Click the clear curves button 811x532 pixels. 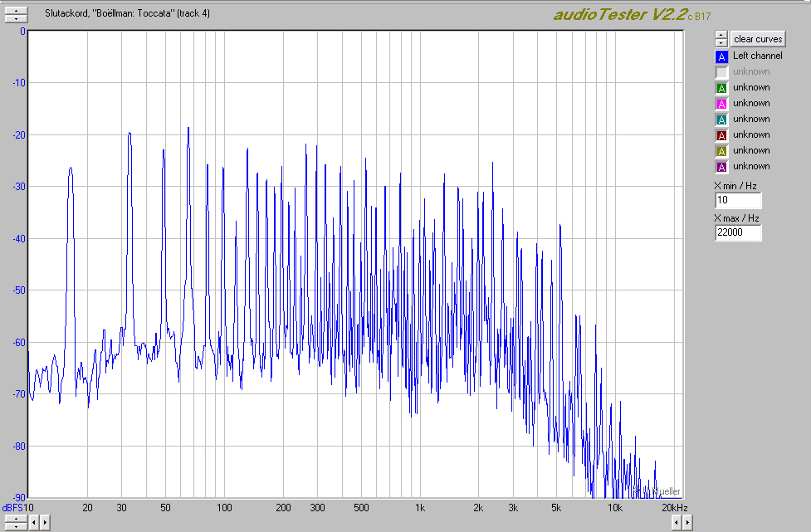[758, 39]
